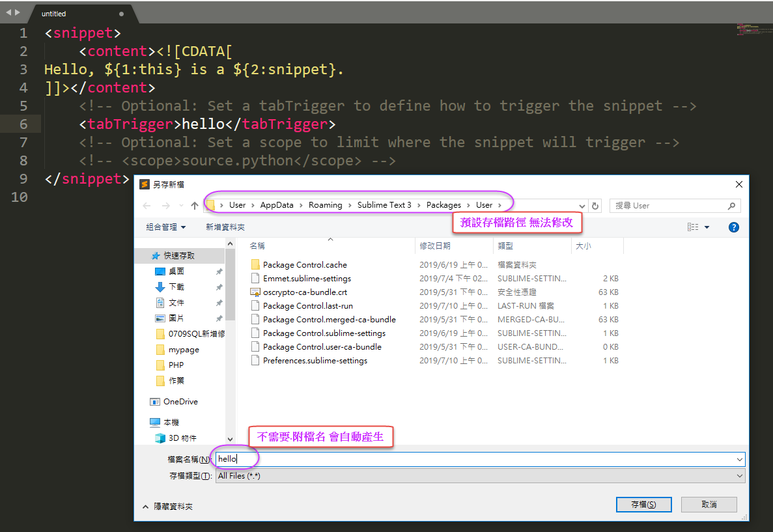Image resolution: width=773 pixels, height=532 pixels.
Task: Expand the 存檔類型 All Files dropdown
Action: [739, 476]
